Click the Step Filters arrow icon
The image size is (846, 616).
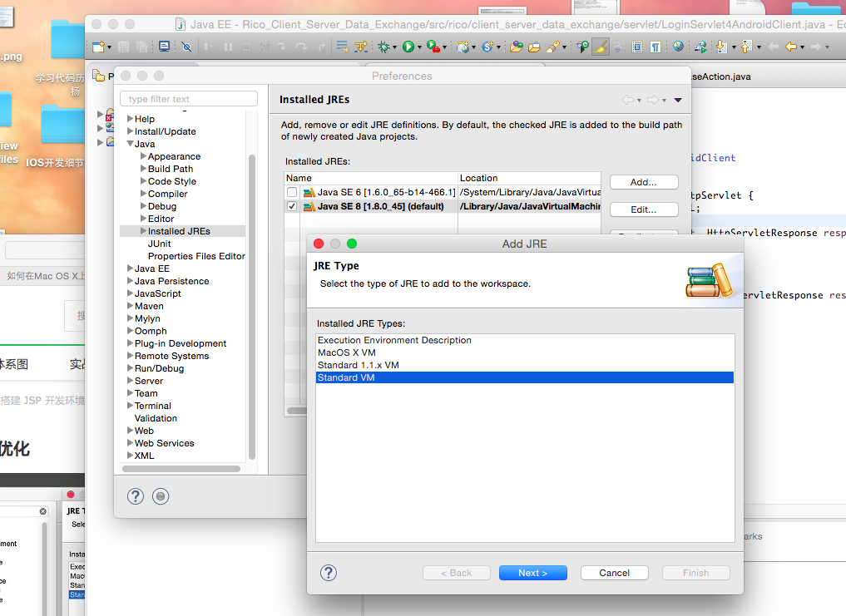[361, 47]
